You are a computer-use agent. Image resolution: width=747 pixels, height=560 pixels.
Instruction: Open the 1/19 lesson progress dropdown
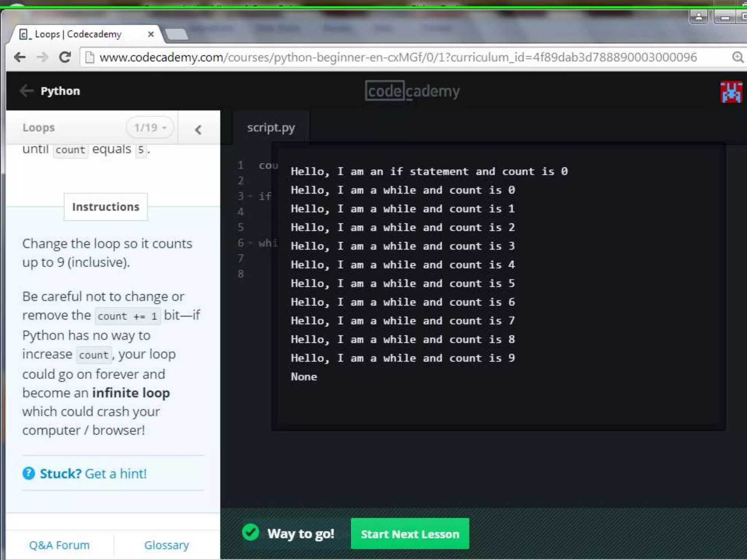pyautogui.click(x=150, y=128)
